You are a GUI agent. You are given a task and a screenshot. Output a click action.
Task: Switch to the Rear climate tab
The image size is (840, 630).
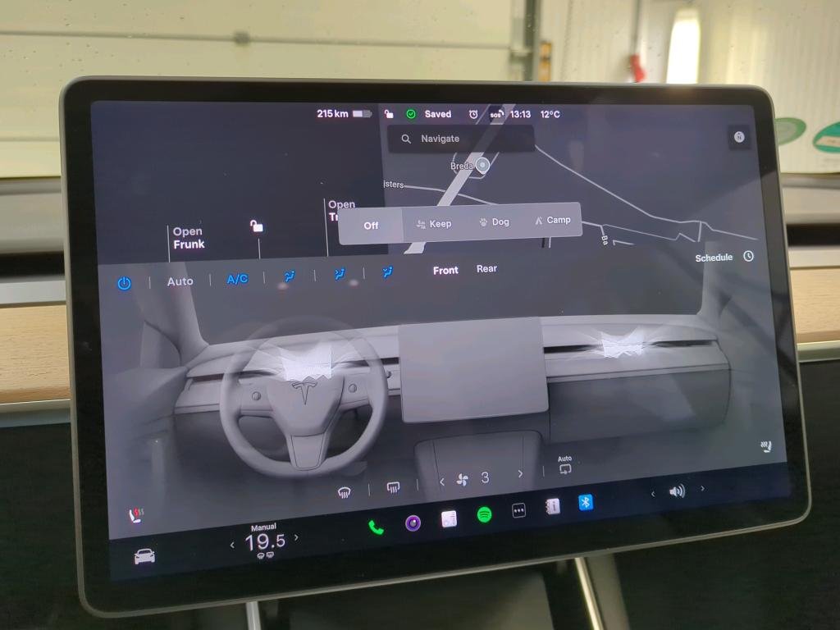[x=486, y=269]
